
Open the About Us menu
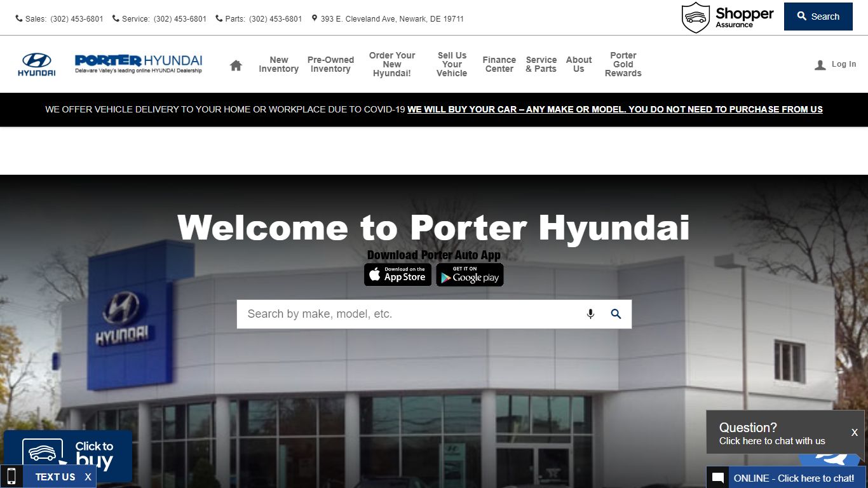click(x=579, y=65)
